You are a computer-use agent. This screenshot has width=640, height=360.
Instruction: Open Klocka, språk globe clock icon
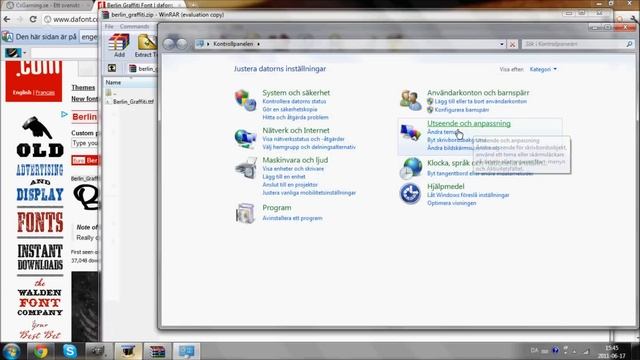(x=410, y=169)
